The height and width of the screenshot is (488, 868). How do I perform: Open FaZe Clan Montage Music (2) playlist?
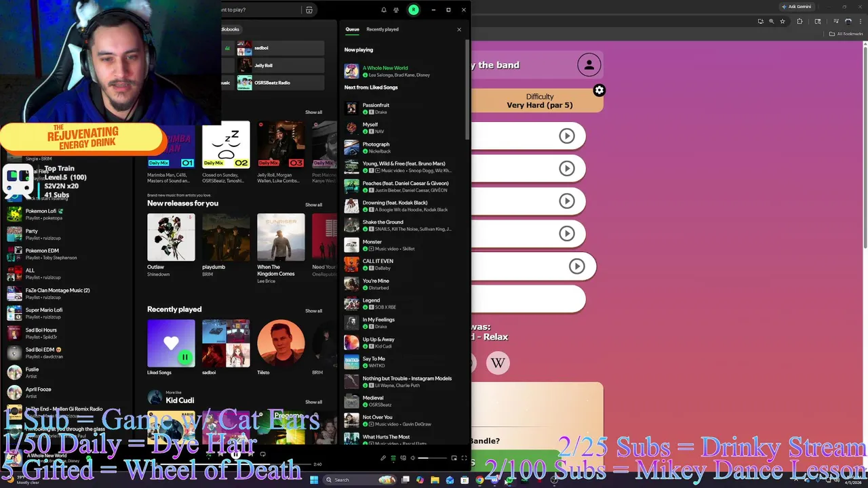click(68, 293)
